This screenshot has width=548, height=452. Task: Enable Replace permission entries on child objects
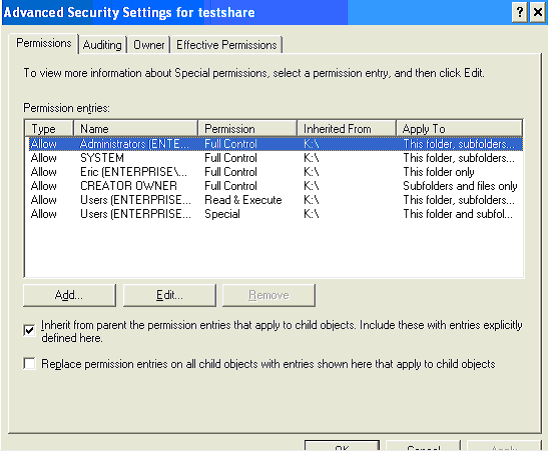click(x=29, y=363)
